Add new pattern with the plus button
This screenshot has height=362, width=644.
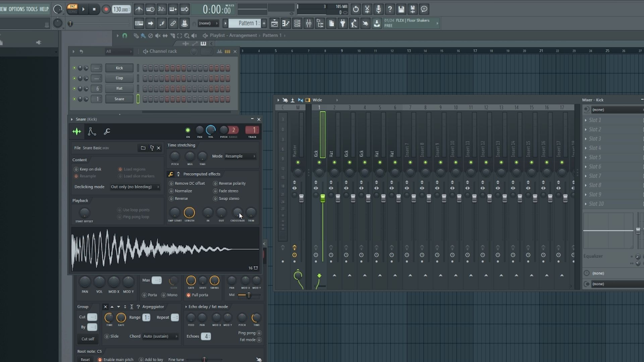coord(264,23)
